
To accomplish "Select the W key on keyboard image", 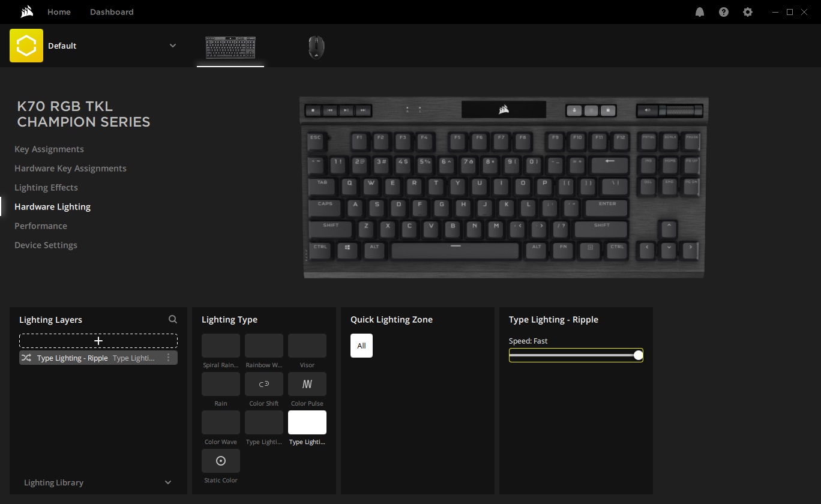I will point(371,185).
